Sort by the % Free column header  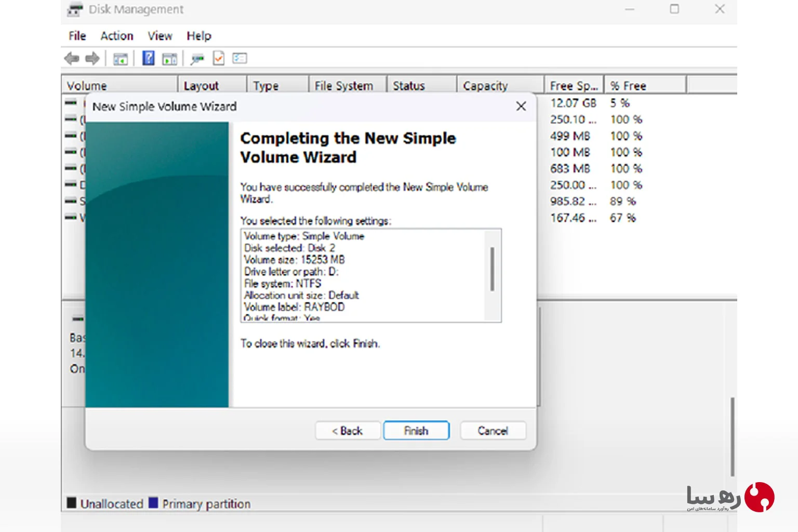645,86
